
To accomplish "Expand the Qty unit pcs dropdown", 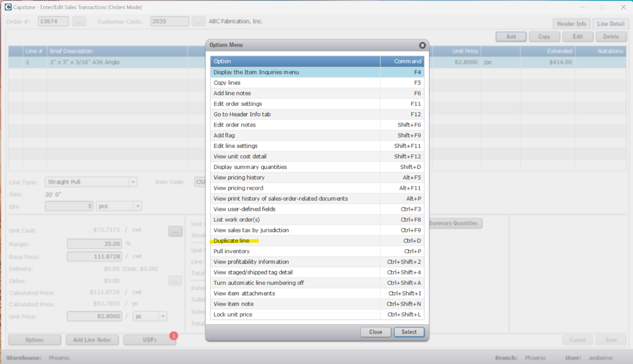I will click(138, 206).
